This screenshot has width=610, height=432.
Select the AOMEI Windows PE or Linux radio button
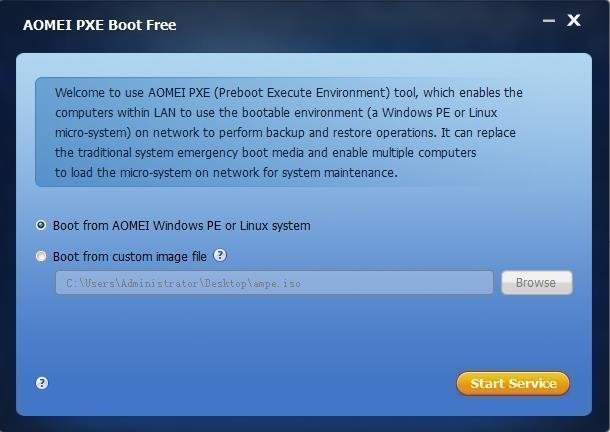point(41,225)
